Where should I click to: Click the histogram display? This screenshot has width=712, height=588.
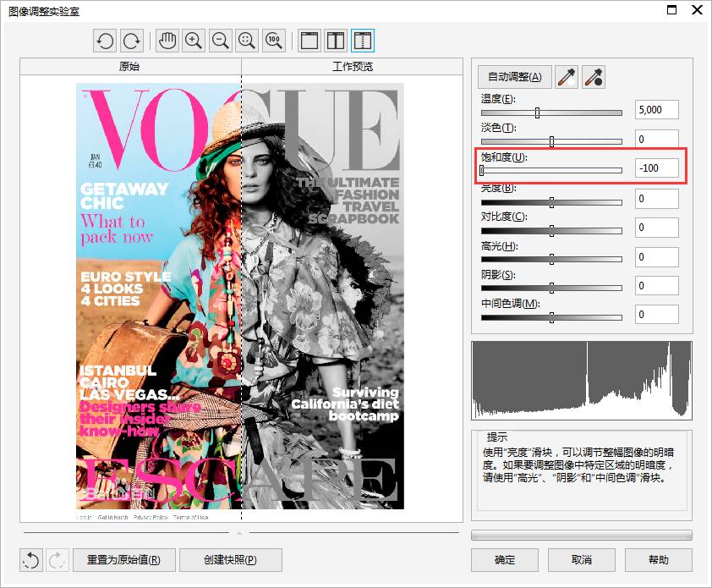pyautogui.click(x=582, y=381)
